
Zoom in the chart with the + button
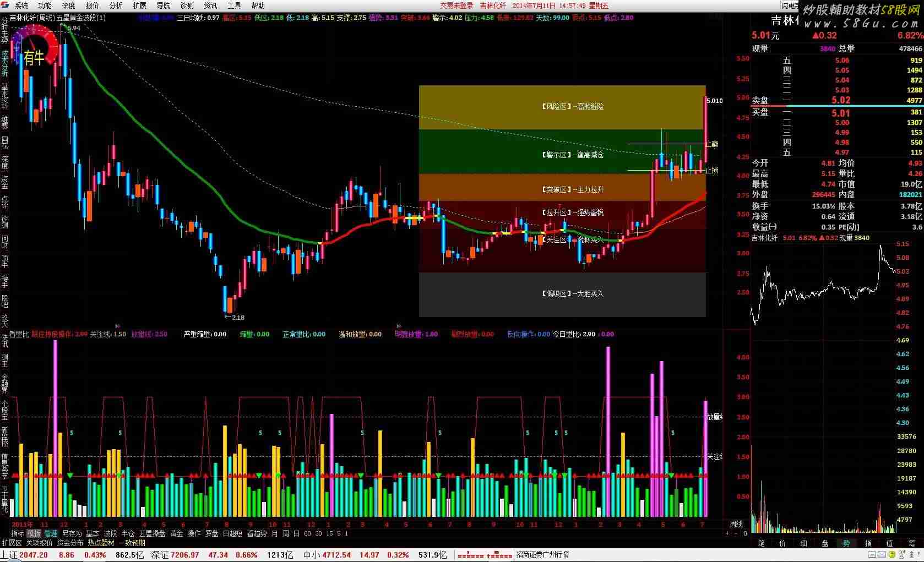pyautogui.click(x=727, y=533)
